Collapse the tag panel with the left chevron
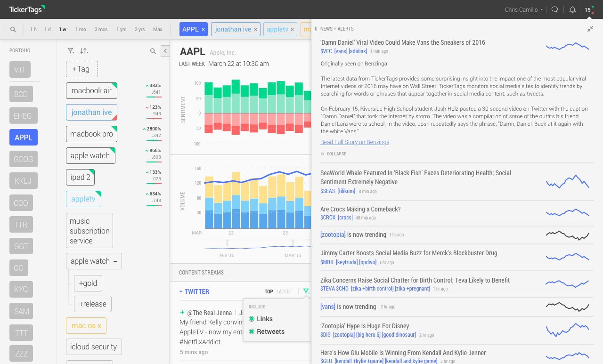The image size is (603, 364). (165, 51)
